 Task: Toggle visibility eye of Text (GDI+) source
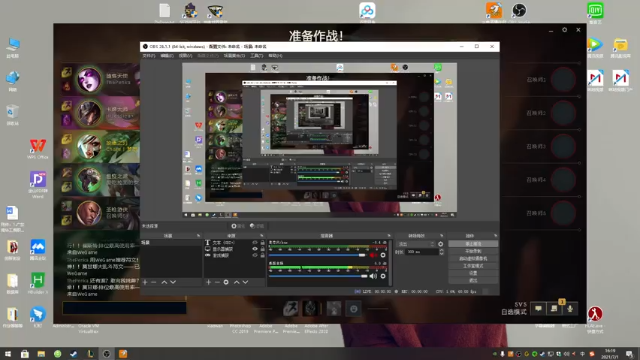[255, 242]
